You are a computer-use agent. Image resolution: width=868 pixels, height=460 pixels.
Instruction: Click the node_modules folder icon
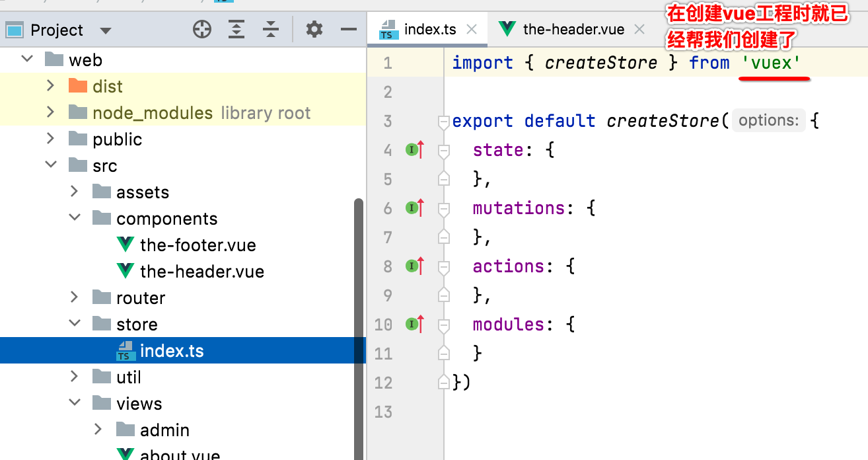(x=78, y=112)
